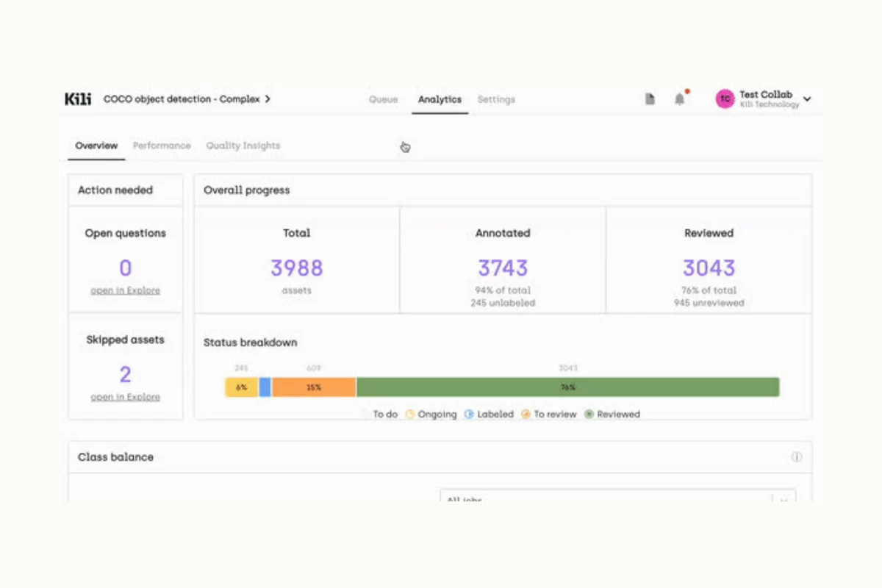Expand the Test Collab account menu

[807, 98]
